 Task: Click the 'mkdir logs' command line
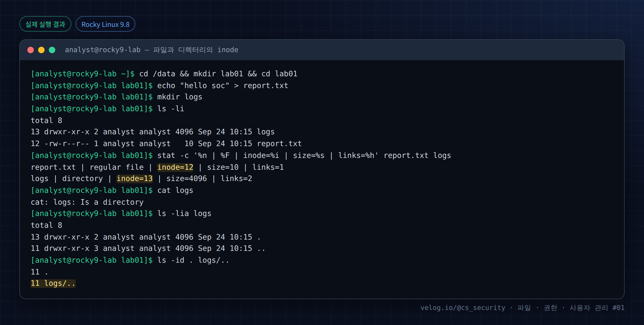coord(116,97)
